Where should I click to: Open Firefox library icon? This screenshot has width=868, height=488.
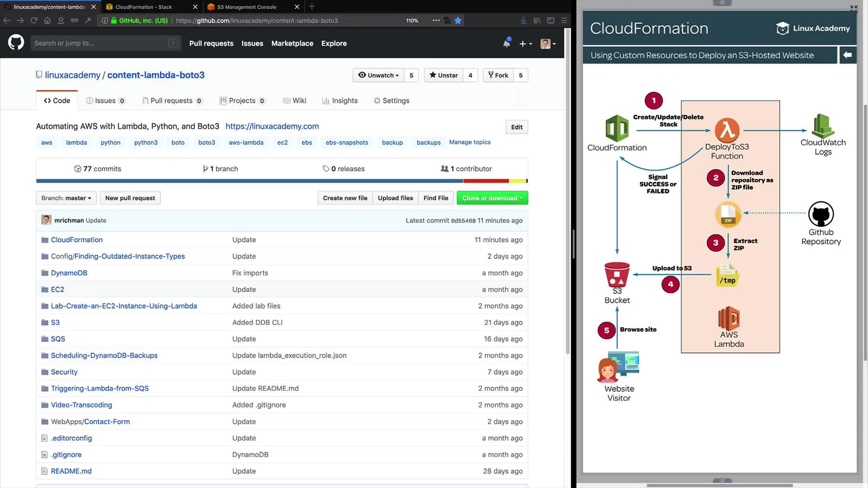[537, 20]
